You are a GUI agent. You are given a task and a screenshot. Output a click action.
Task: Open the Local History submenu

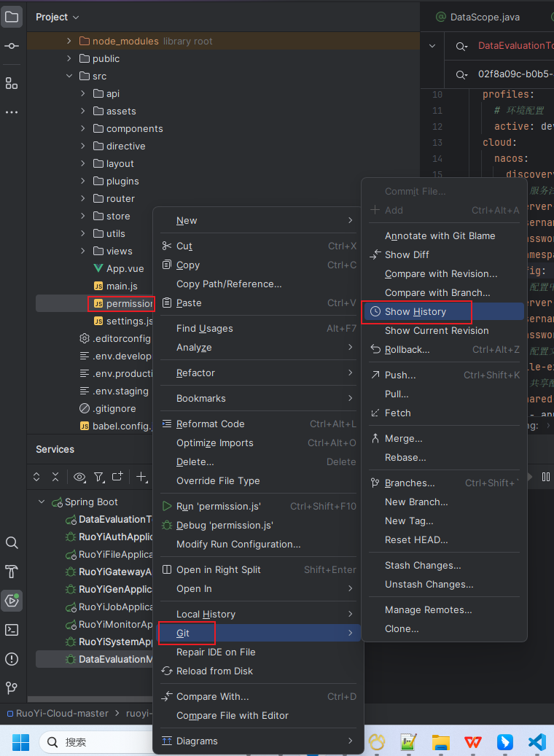(258, 614)
